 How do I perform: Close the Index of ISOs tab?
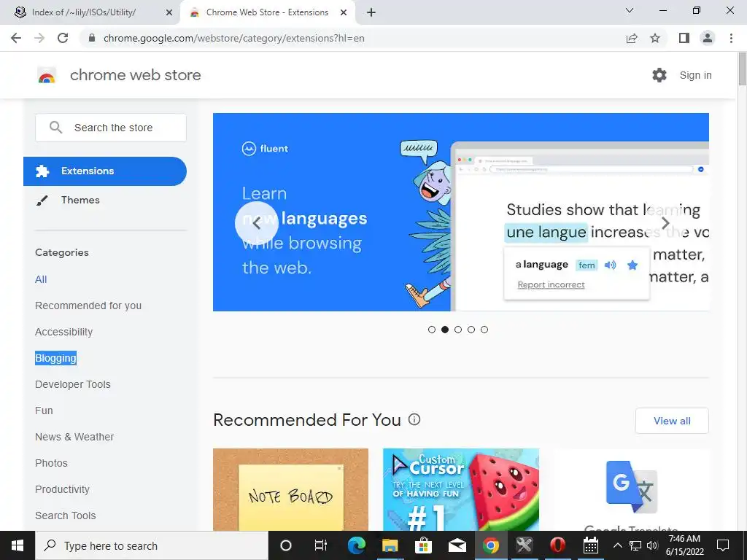coord(169,12)
